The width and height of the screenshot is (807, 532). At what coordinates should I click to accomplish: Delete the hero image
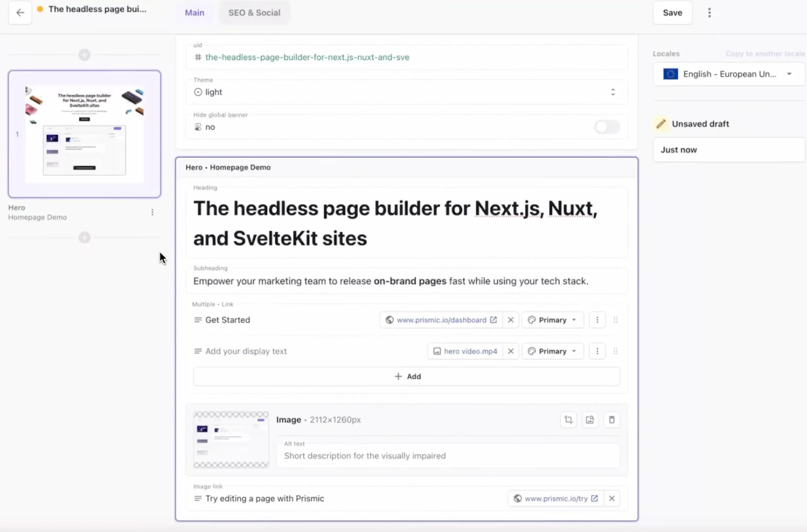[612, 420]
